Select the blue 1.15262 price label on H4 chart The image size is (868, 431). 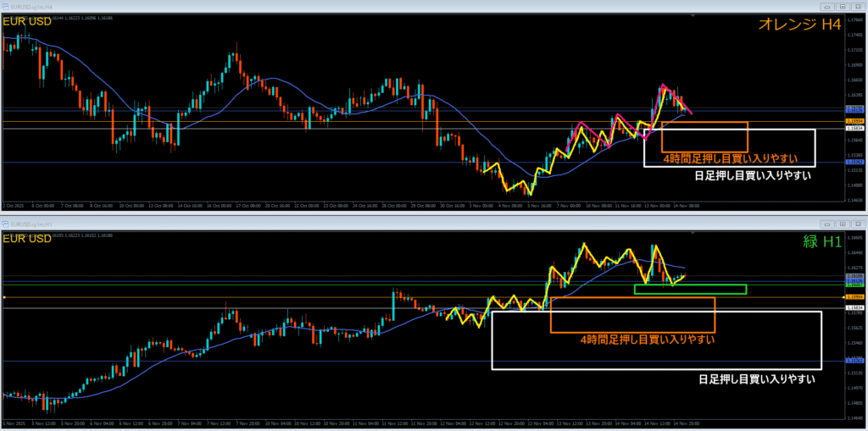(x=856, y=162)
